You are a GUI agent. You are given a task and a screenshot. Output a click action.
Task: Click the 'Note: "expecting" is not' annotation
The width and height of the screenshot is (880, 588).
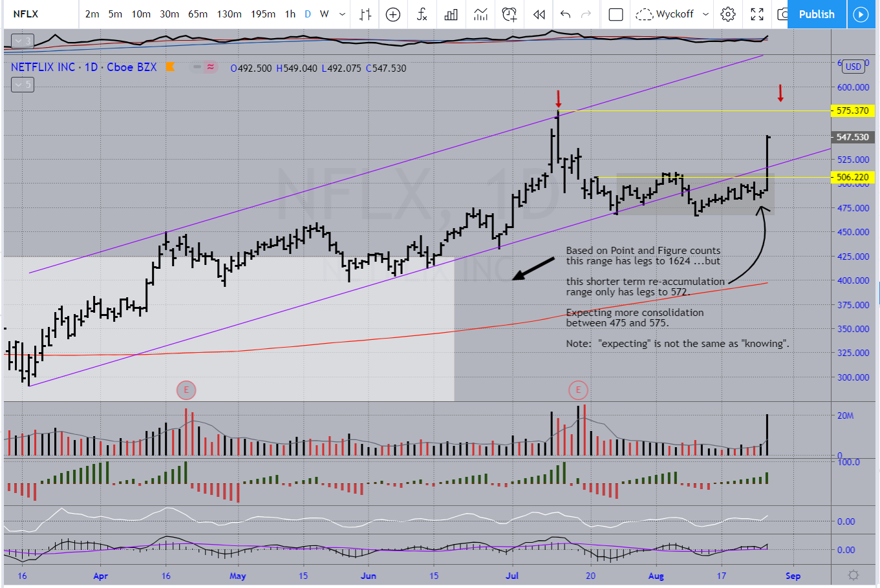point(678,343)
